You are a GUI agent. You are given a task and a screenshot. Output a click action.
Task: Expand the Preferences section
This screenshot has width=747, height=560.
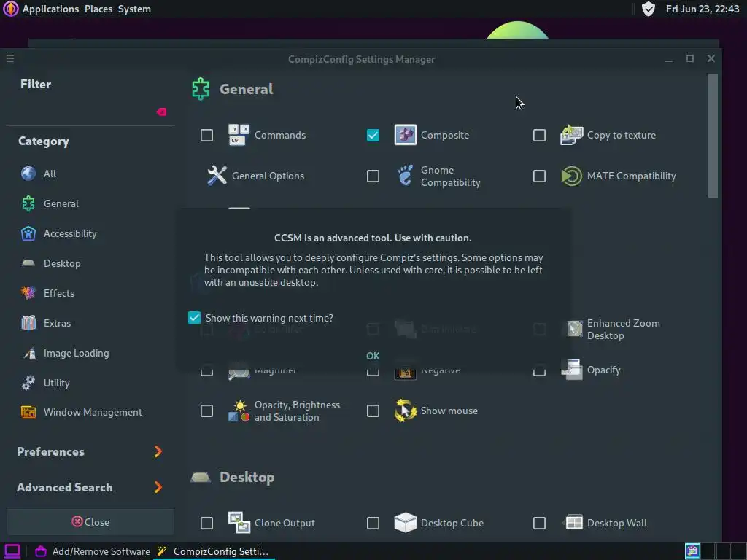point(90,451)
